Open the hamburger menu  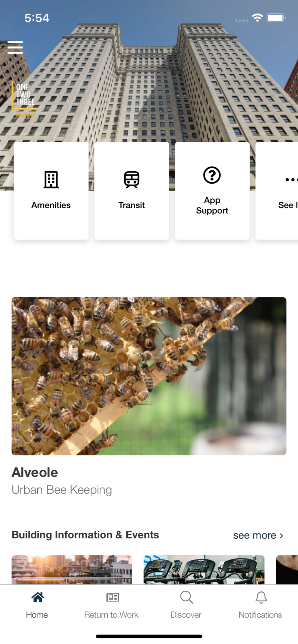coord(15,47)
